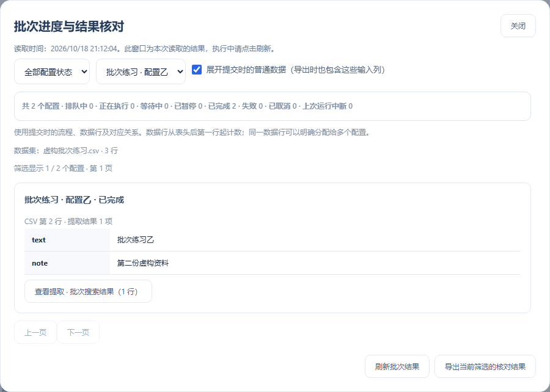Click 筛选显示 1 / 2 个配置 · 第 1 页 text
Image resolution: width=550 pixels, height=392 pixels.
pyautogui.click(x=63, y=168)
